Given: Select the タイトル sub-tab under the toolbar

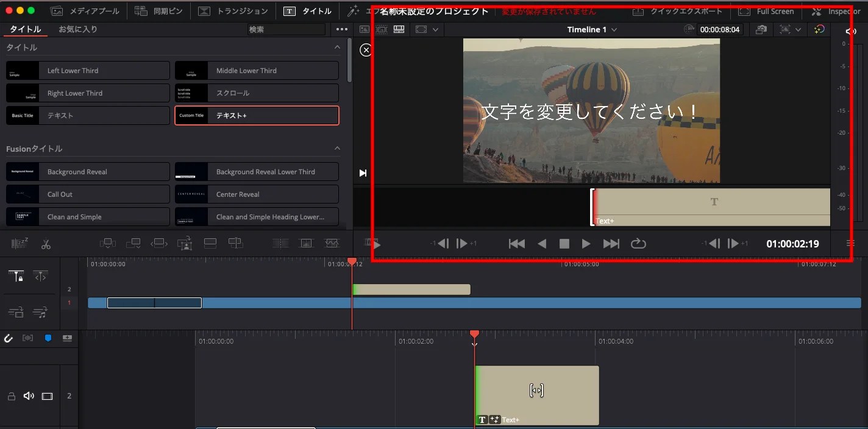Looking at the screenshot, I should [x=26, y=29].
